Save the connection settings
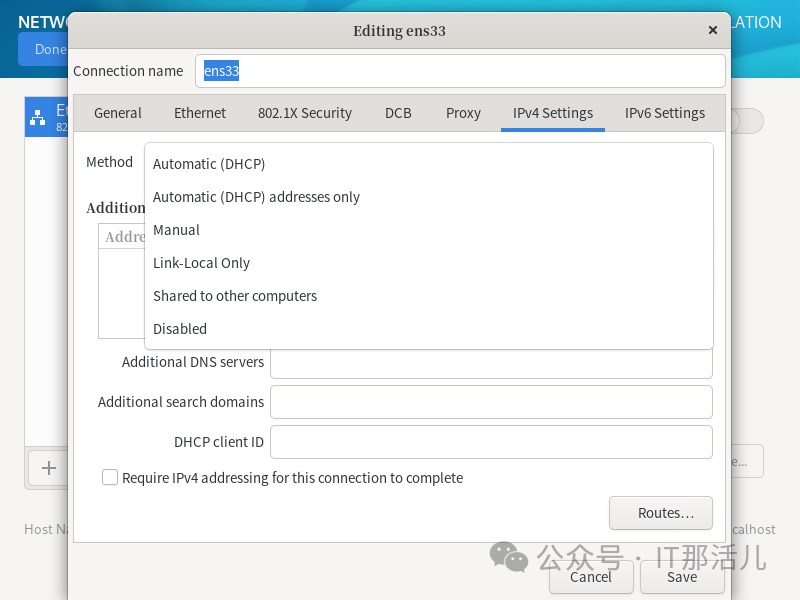This screenshot has width=800, height=600. [x=682, y=577]
